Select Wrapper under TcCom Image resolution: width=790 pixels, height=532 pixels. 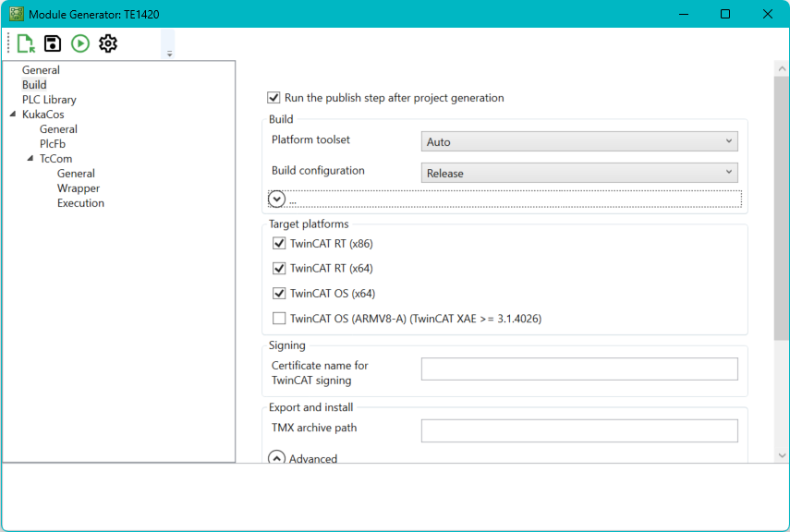[79, 187]
